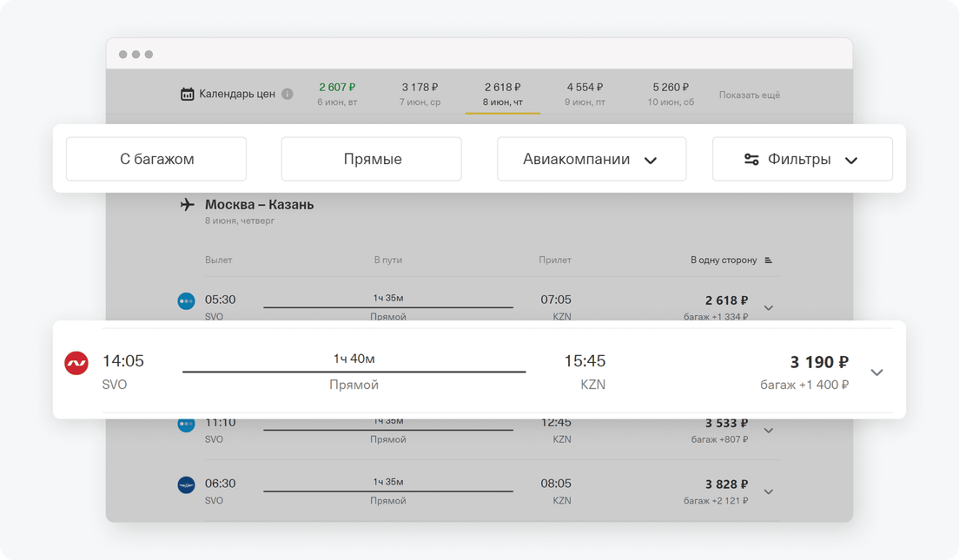Click the В пути column header
Image resolution: width=959 pixels, height=560 pixels.
tap(388, 260)
